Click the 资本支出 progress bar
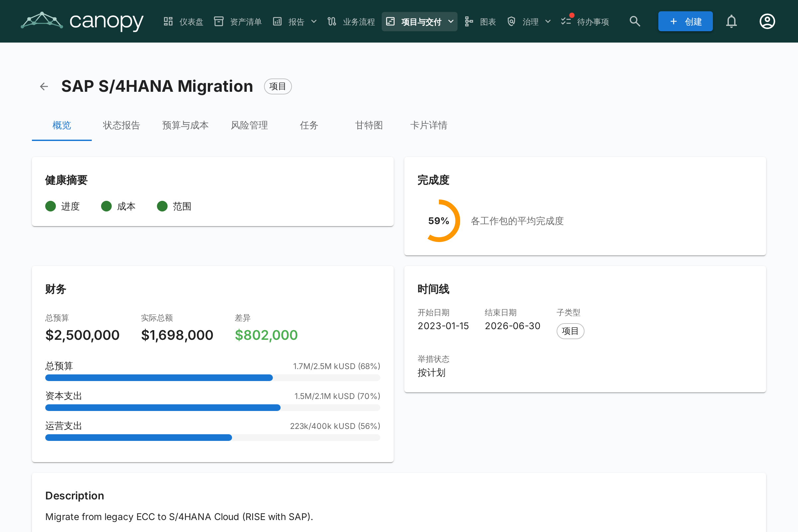798x532 pixels. point(213,408)
